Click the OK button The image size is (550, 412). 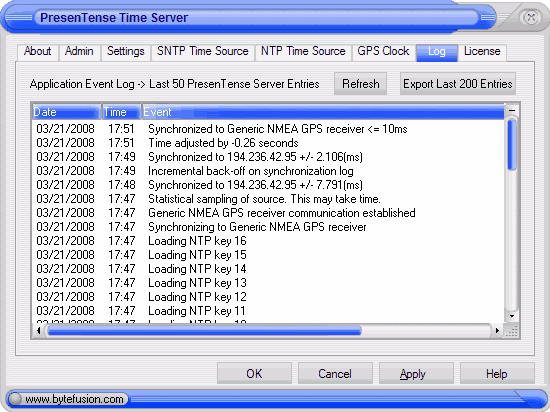click(x=254, y=373)
